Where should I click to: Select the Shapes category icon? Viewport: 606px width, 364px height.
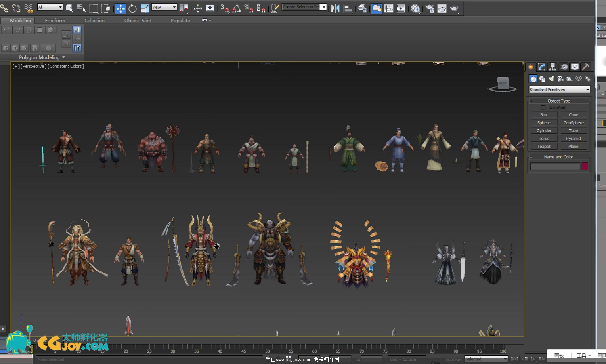[542, 79]
